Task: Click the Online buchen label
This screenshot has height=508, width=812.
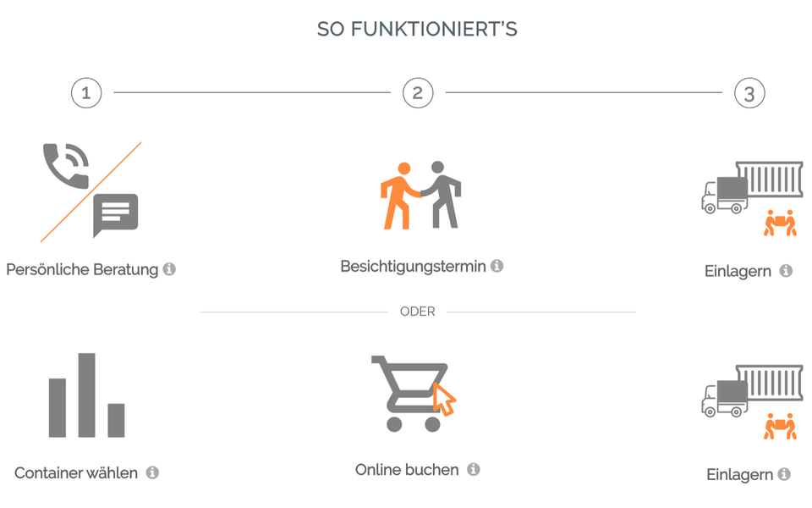Action: click(407, 470)
